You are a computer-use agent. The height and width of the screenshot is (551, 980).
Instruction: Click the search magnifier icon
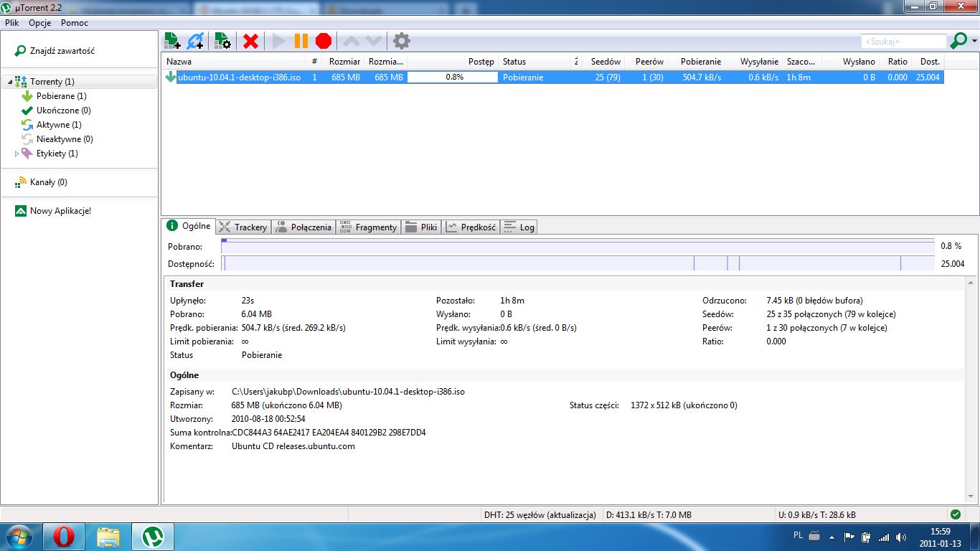tap(958, 41)
